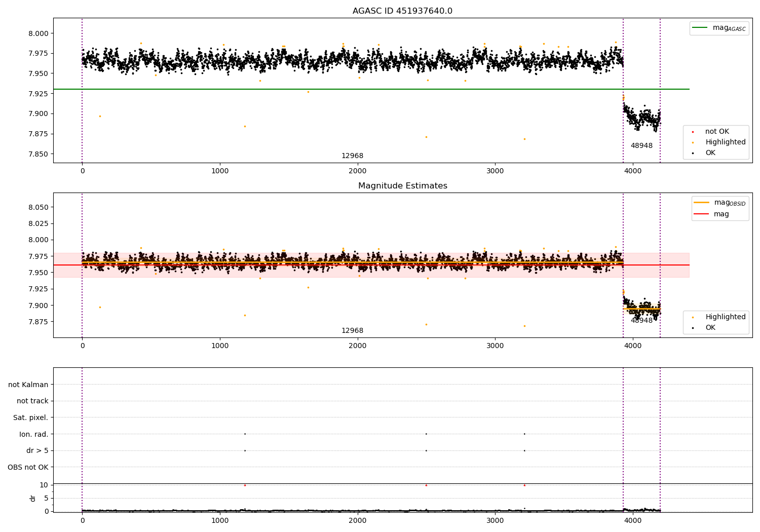Click the 4000 x-tick label under bottom plot

tap(633, 521)
